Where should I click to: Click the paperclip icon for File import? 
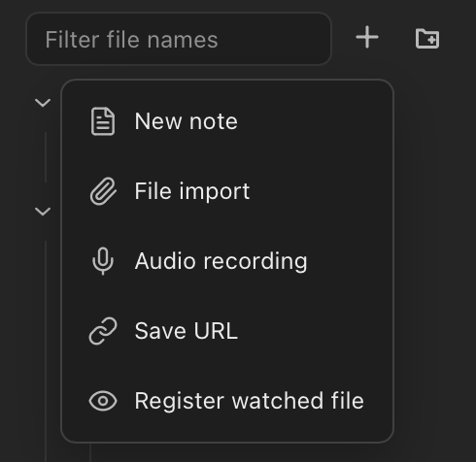pos(103,191)
